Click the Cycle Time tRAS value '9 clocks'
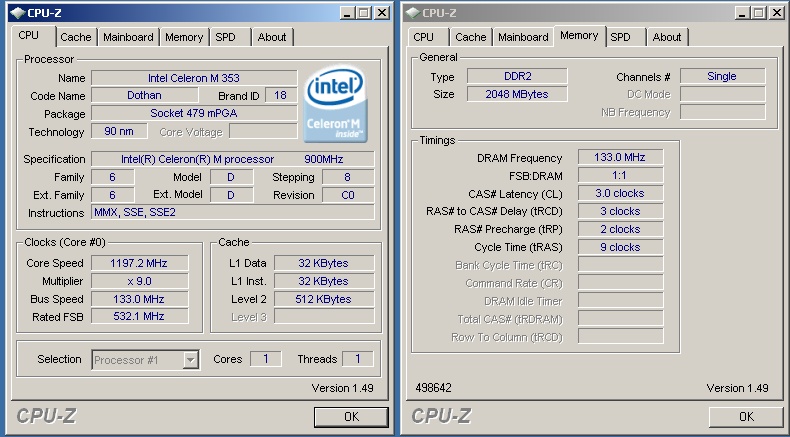 [620, 247]
